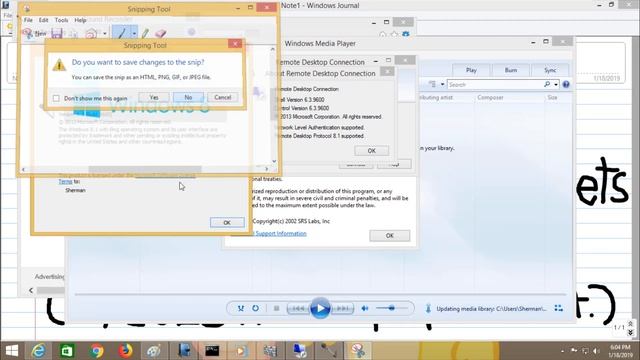Open Google Chrome from the taskbar
Screen dimensions: 640x360
click(97, 351)
